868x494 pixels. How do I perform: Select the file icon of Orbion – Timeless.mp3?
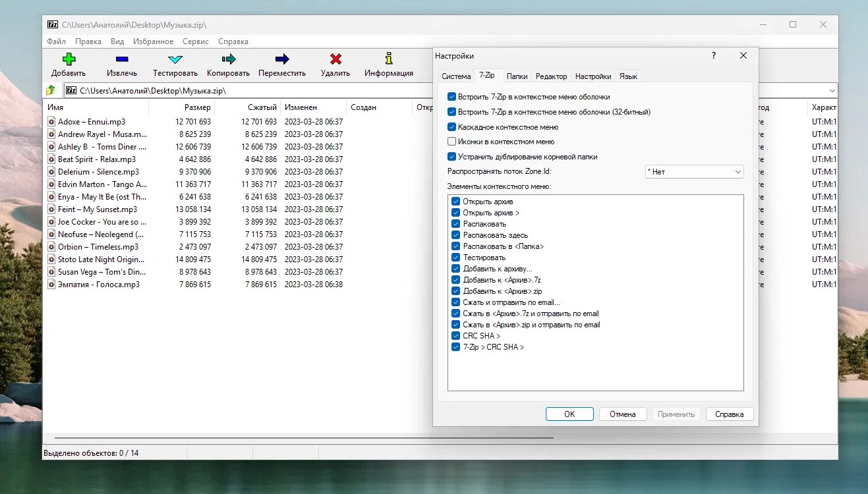click(52, 247)
